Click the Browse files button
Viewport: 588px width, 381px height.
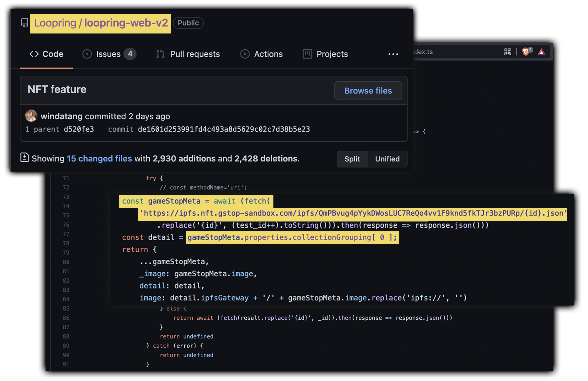coord(368,91)
